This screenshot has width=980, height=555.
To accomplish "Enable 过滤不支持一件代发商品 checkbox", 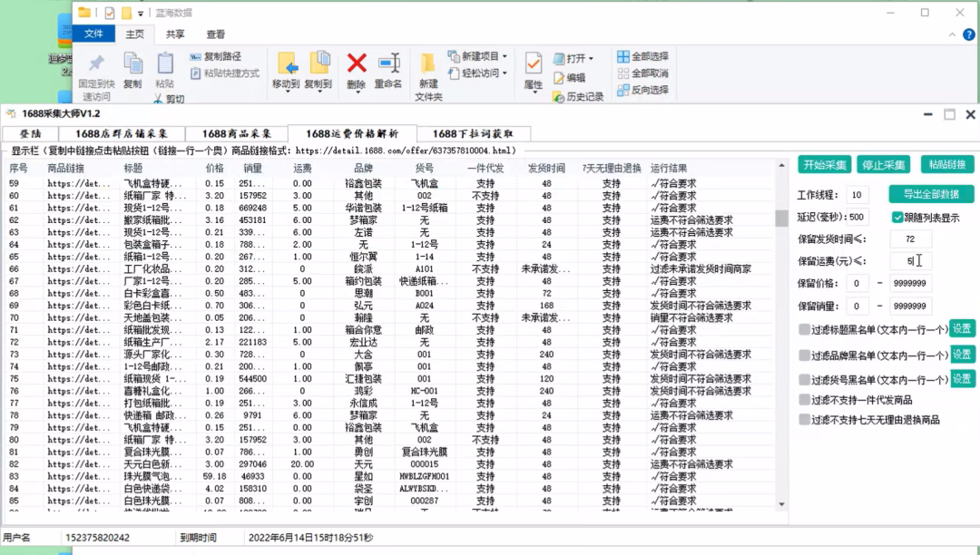I will coord(804,400).
